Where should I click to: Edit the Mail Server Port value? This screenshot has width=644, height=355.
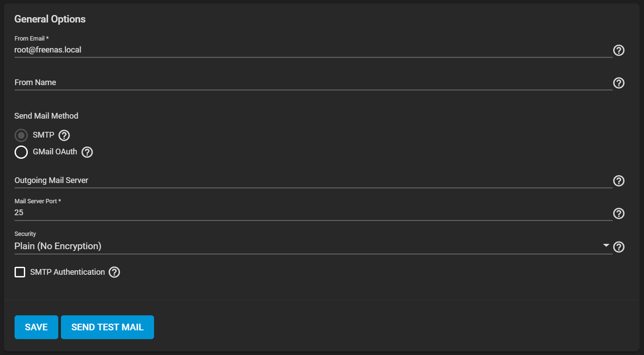click(x=309, y=213)
